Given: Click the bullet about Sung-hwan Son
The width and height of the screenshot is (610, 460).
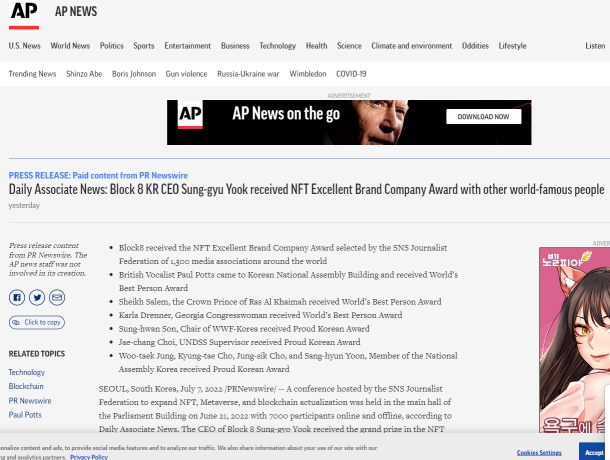Looking at the screenshot, I should click(244, 329).
